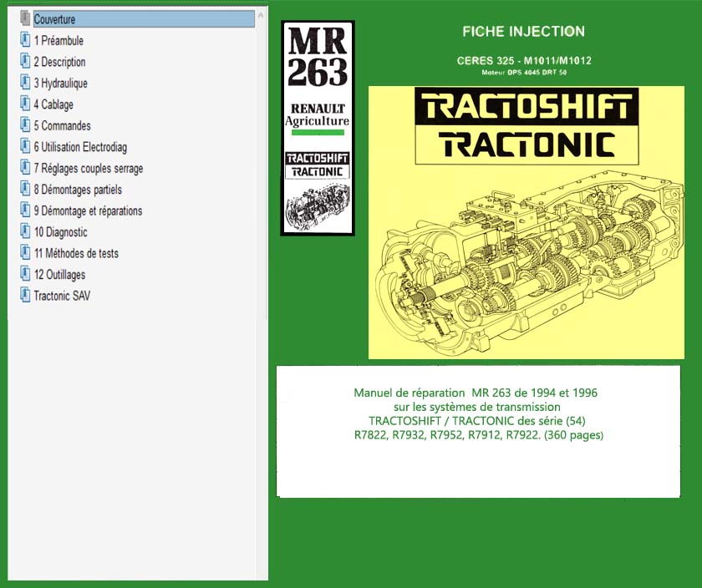Open 9 Démontage et réparations
The width and height of the screenshot is (702, 588).
(x=88, y=210)
